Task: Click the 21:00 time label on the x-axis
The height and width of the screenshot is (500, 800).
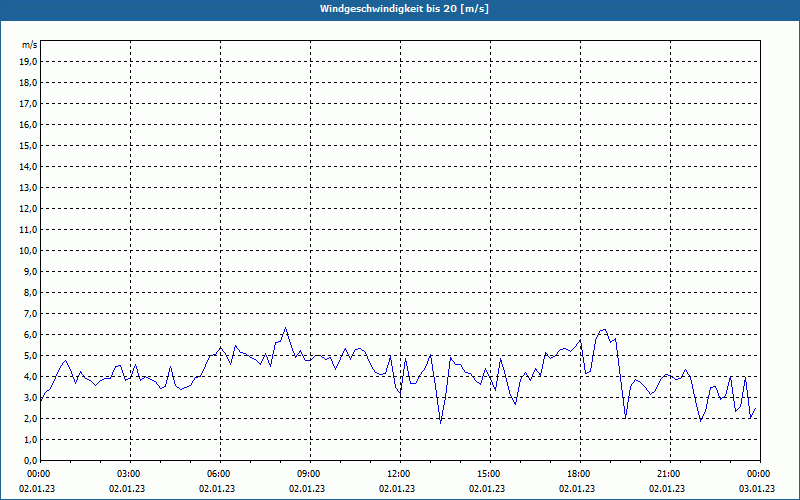Action: pyautogui.click(x=670, y=474)
